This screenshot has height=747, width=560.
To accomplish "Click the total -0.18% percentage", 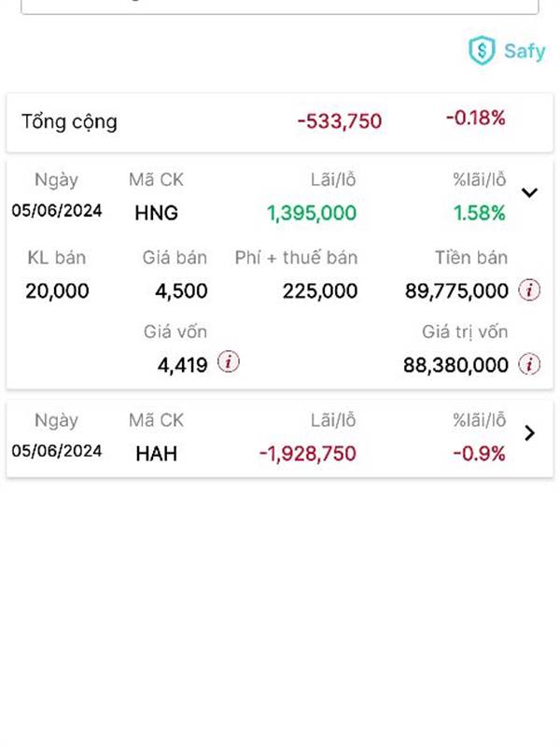I will pos(476,118).
